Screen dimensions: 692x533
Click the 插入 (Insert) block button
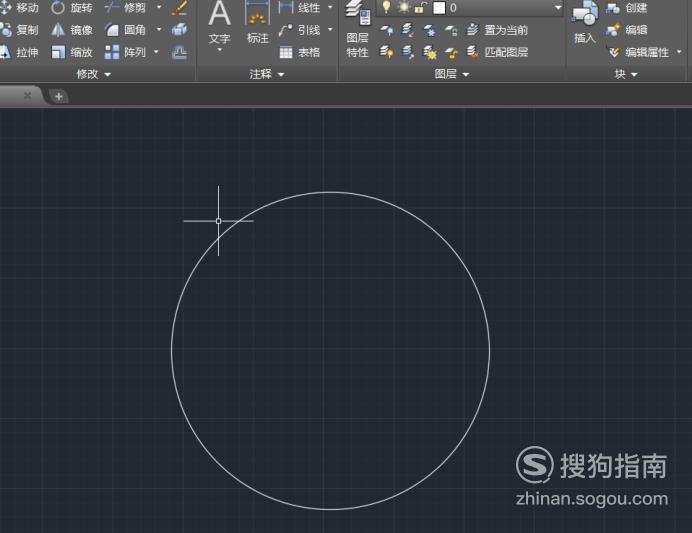click(x=585, y=23)
